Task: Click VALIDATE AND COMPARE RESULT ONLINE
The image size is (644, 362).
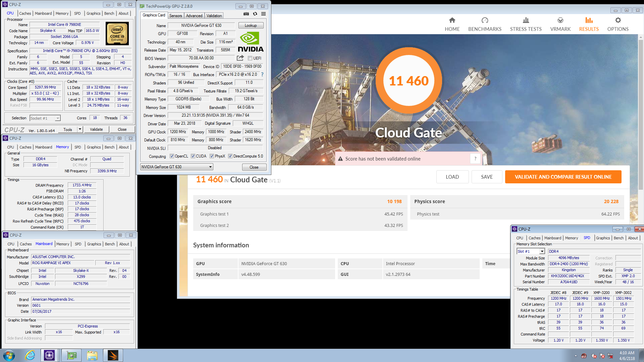Action: coord(563,177)
